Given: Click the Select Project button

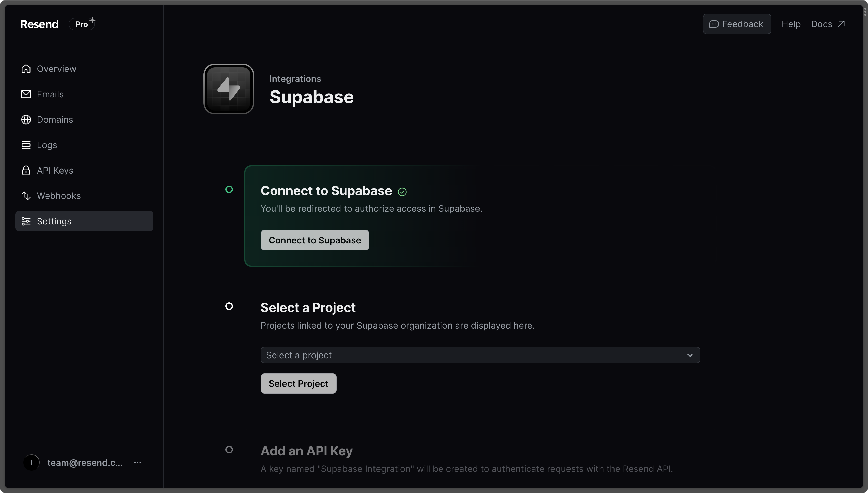Looking at the screenshot, I should (x=298, y=383).
